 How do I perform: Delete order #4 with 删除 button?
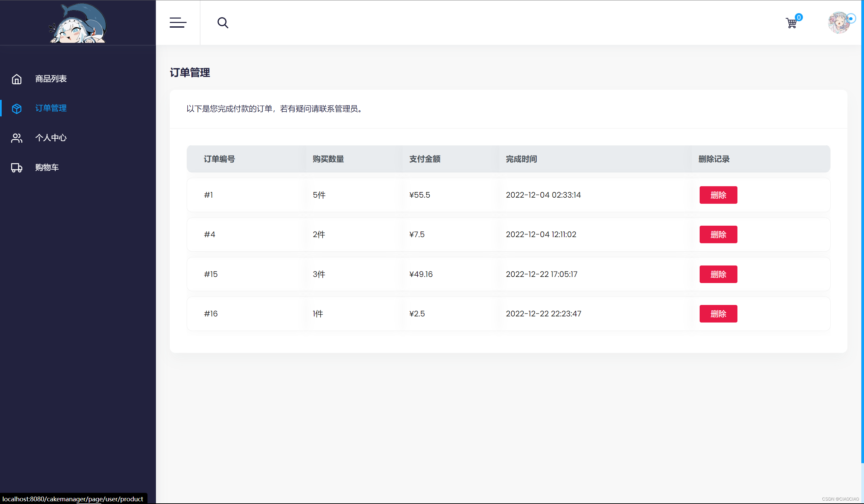[x=718, y=234]
